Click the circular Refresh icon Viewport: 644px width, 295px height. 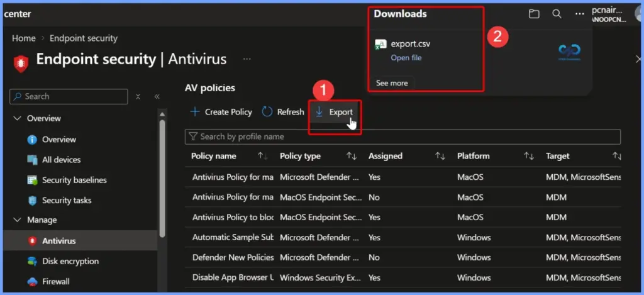click(x=267, y=112)
